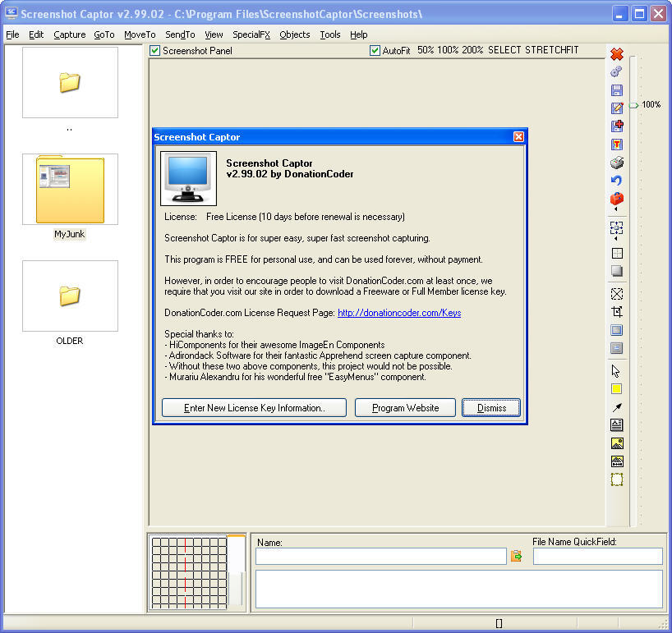The height and width of the screenshot is (633, 672).
Task: Click the red X delete icon
Action: pos(617,54)
